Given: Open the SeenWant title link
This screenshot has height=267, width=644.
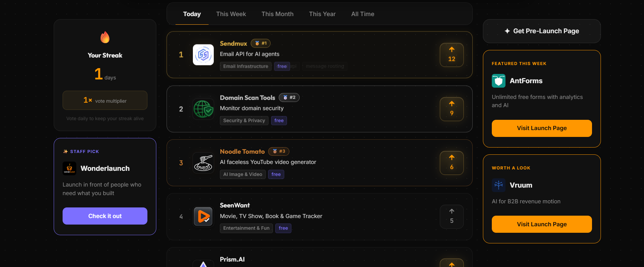Looking at the screenshot, I should point(235,205).
